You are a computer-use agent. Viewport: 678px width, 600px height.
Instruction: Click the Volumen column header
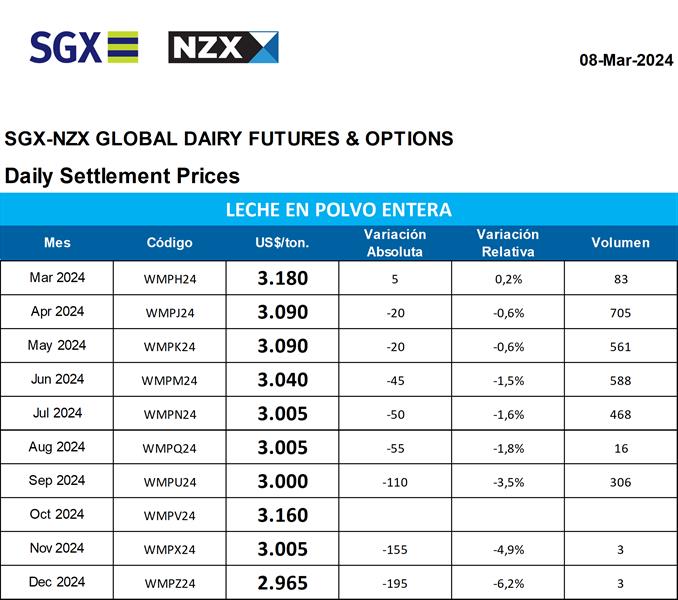pos(620,242)
